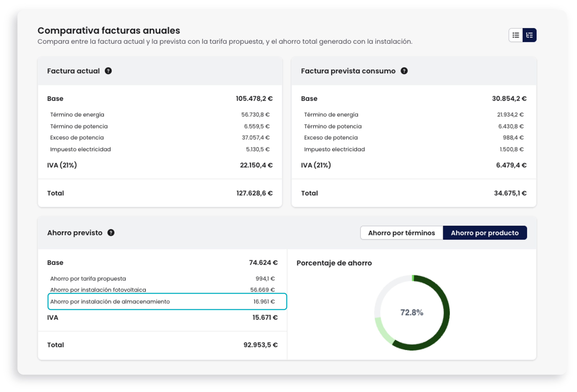Screen dimensions: 577x392
Task: Click the Comparativa facturas anuales heading
Action: pos(109,30)
